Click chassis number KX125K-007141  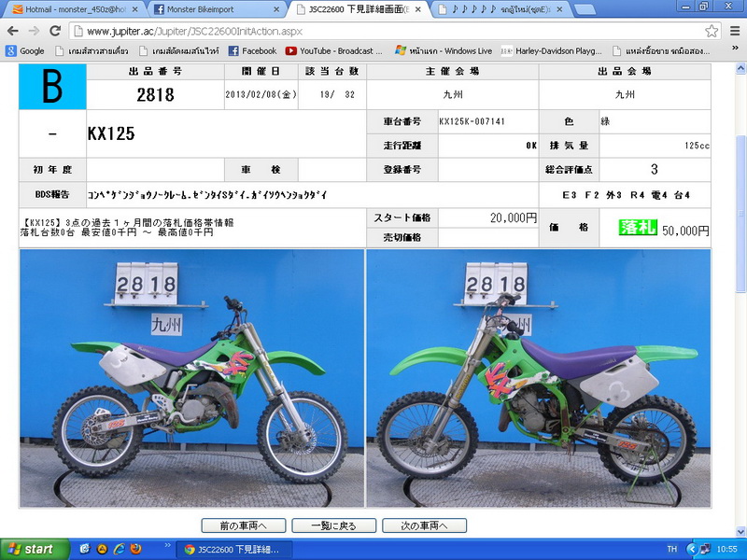tap(472, 121)
